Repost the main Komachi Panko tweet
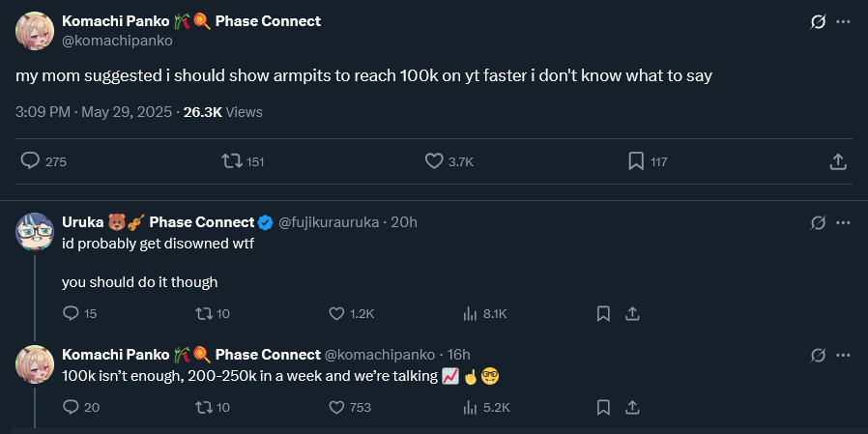 (232, 161)
